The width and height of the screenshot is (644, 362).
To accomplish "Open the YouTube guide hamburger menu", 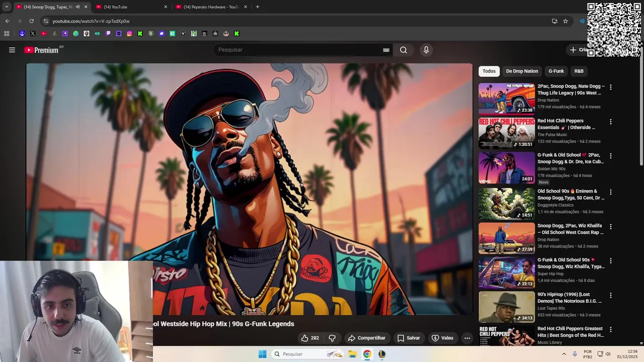I will [12, 50].
